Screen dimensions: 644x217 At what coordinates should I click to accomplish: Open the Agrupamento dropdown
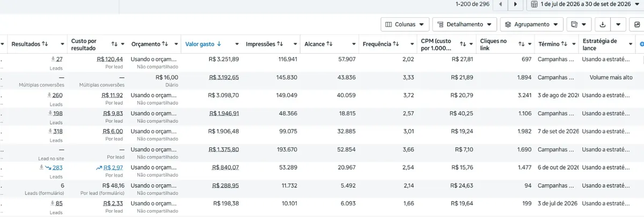click(x=532, y=24)
